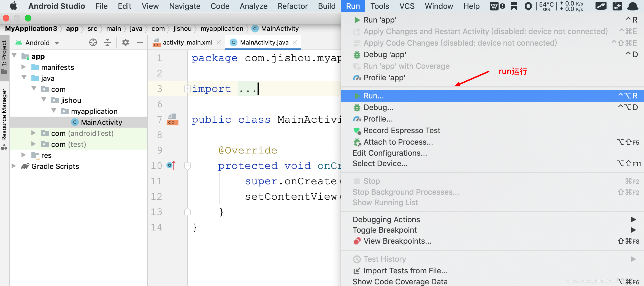644x286 pixels.
Task: Select the com (test) package row
Action: pos(79,144)
